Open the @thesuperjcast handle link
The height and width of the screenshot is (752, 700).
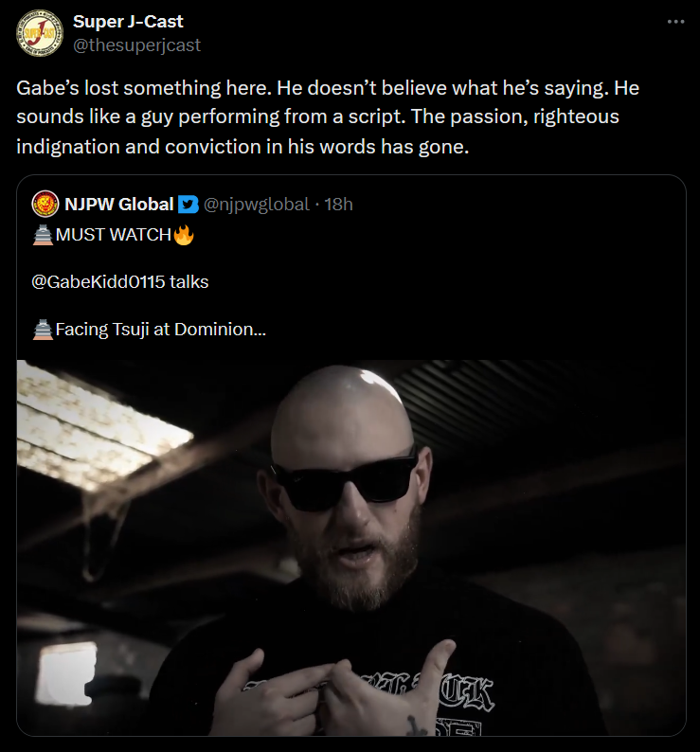[x=136, y=45]
